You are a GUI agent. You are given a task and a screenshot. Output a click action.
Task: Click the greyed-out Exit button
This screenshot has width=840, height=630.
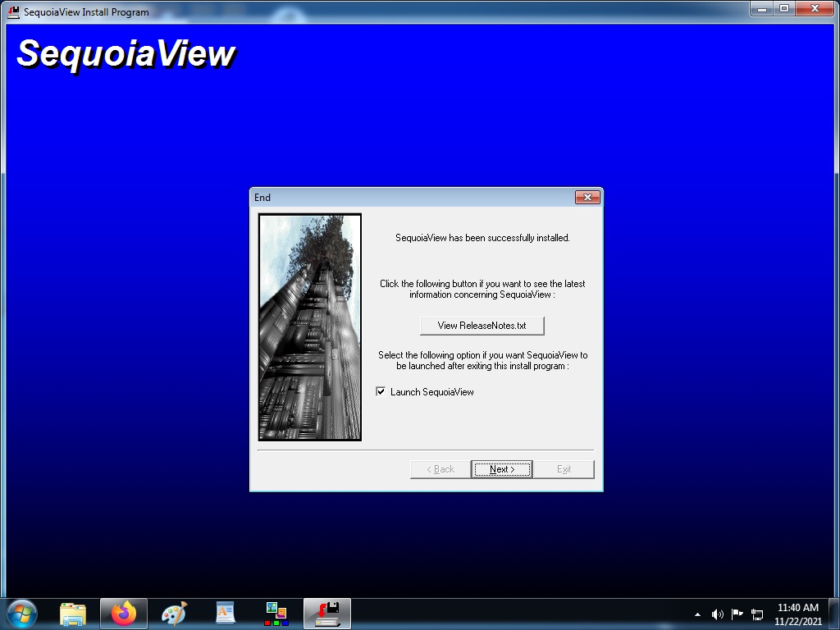coord(564,469)
